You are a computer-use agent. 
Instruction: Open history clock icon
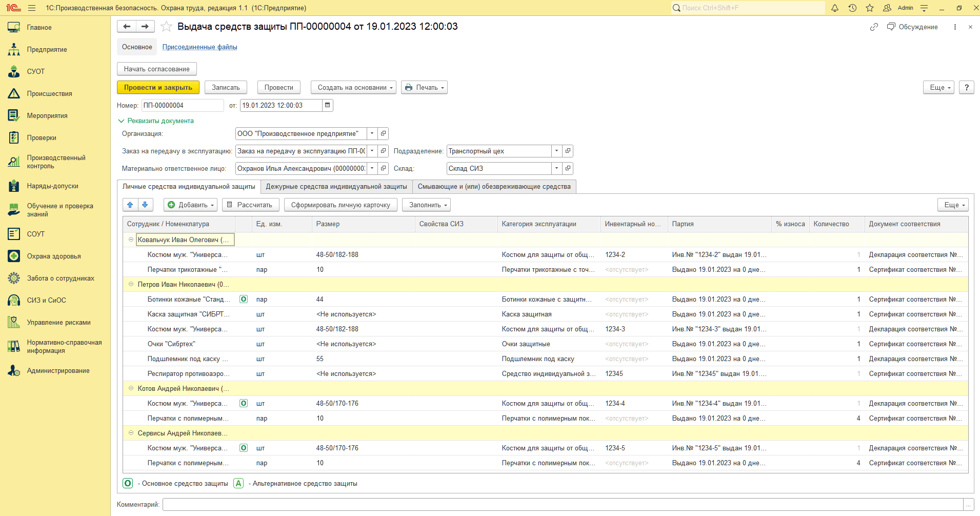coord(852,8)
